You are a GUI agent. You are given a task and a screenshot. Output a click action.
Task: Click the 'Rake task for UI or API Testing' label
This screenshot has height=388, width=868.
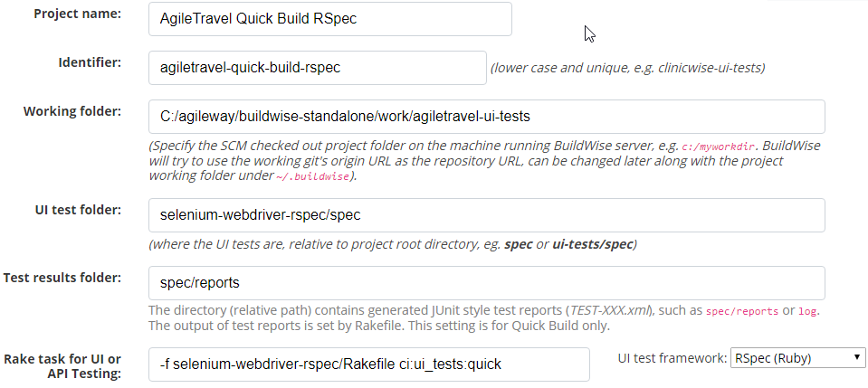62,366
